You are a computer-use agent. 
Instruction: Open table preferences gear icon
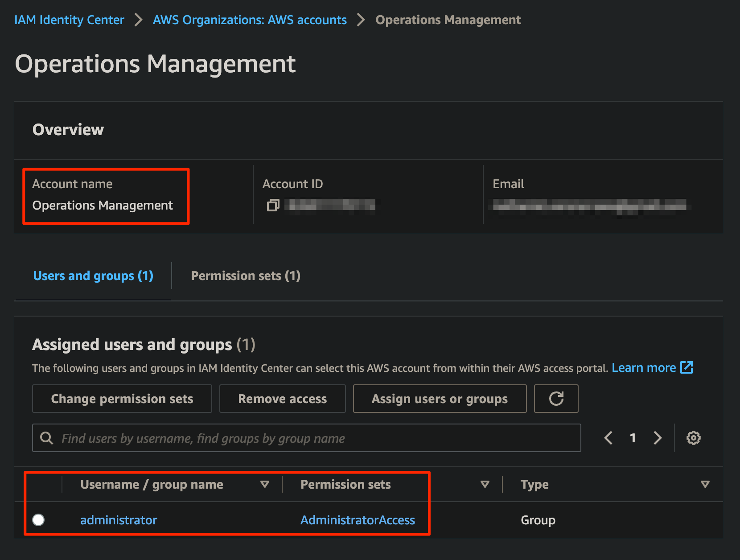pos(693,438)
